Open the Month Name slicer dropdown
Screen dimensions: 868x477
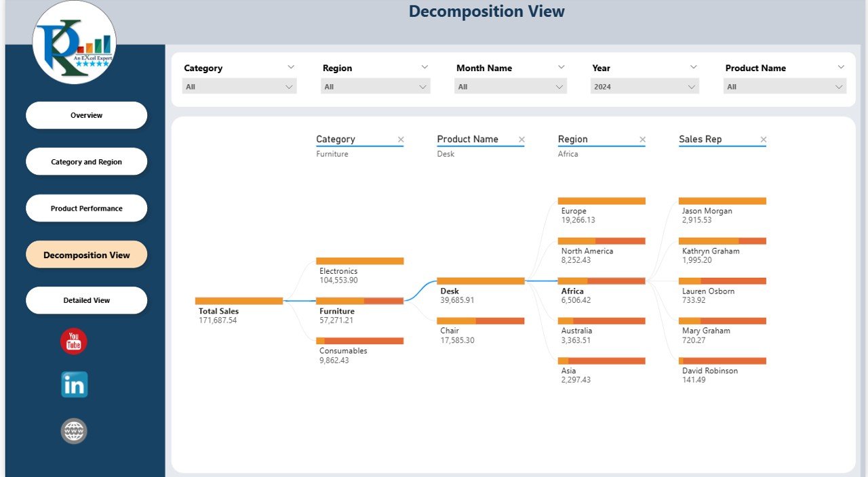point(511,87)
